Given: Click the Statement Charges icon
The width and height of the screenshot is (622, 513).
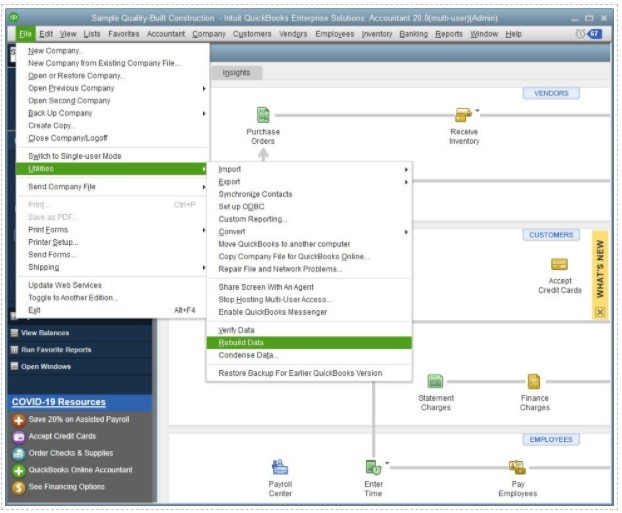Looking at the screenshot, I should [436, 381].
